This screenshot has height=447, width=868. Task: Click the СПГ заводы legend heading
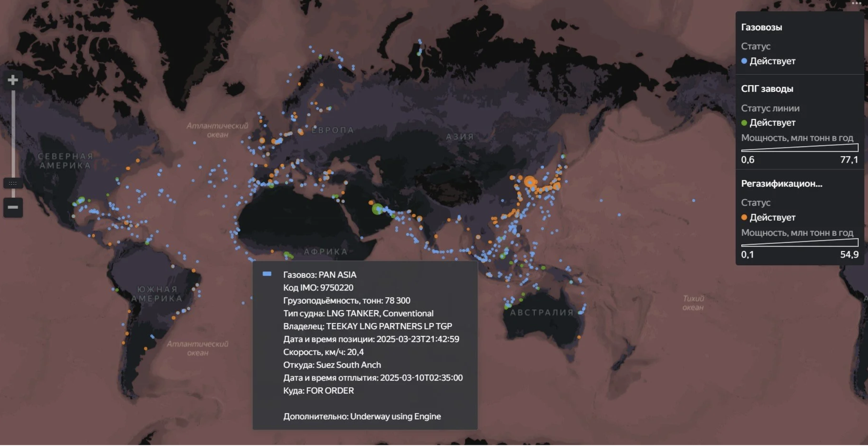(767, 89)
